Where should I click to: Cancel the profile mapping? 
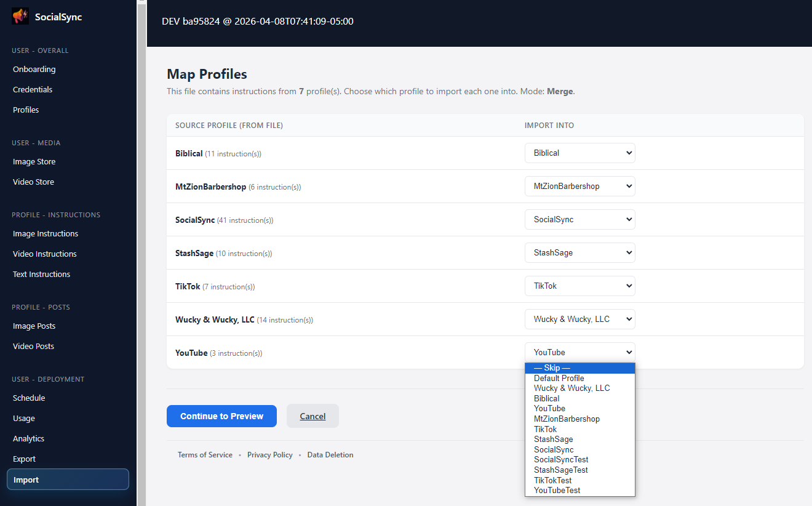(x=312, y=416)
